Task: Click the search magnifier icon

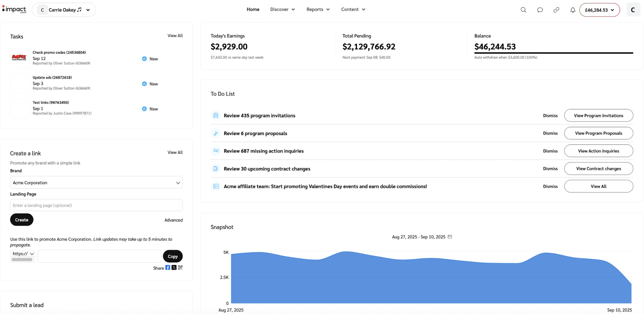Action: click(x=523, y=10)
